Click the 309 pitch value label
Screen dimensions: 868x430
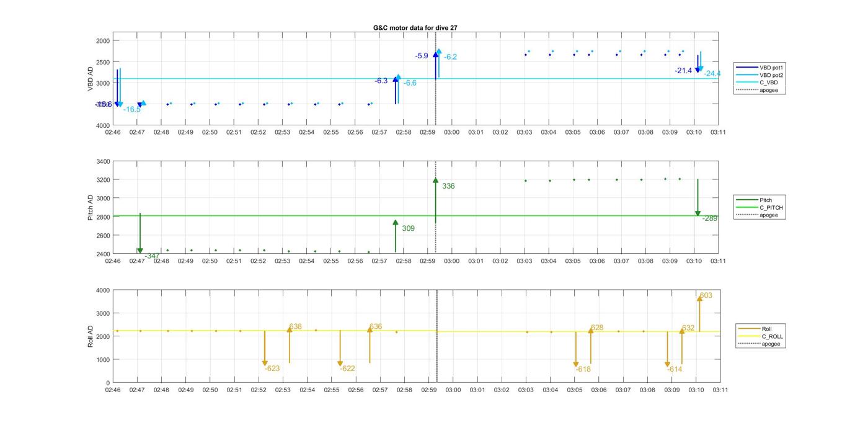(408, 229)
